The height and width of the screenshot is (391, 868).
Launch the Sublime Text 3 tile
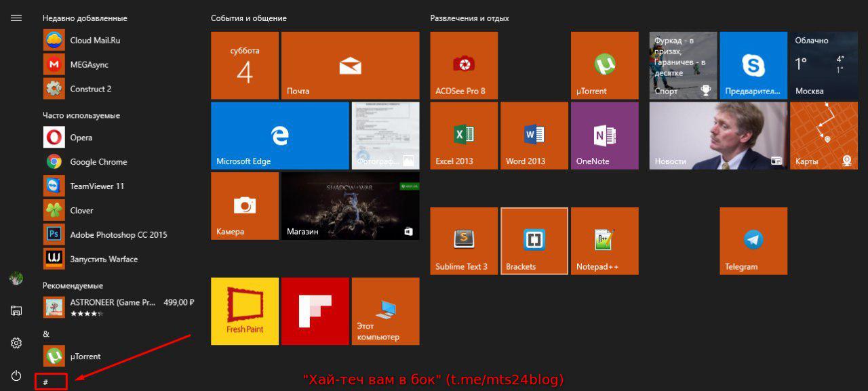[x=464, y=241]
